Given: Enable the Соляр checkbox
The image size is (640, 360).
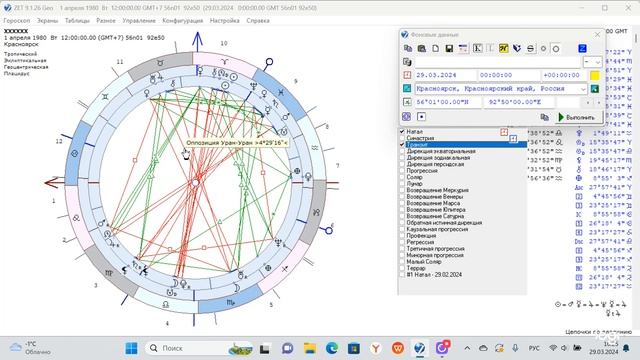Looking at the screenshot, I should click(402, 177).
